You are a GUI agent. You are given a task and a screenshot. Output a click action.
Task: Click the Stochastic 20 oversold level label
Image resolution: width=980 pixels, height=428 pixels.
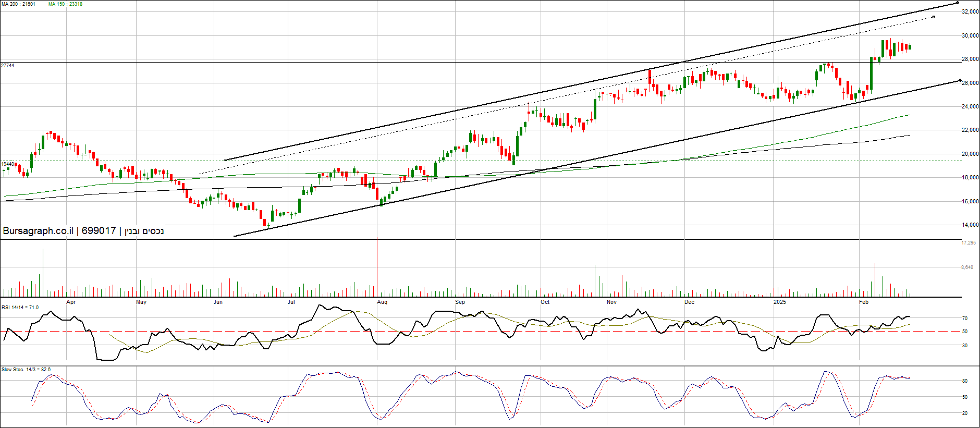[965, 413]
